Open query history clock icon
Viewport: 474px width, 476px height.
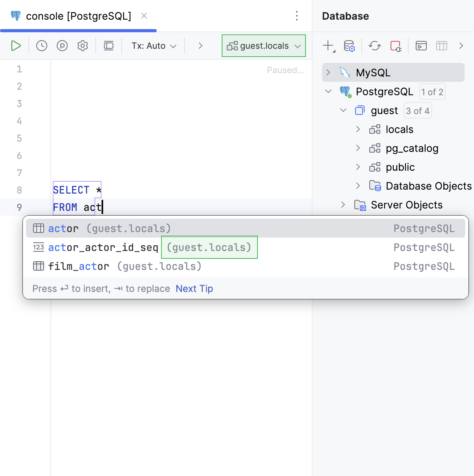pos(42,46)
